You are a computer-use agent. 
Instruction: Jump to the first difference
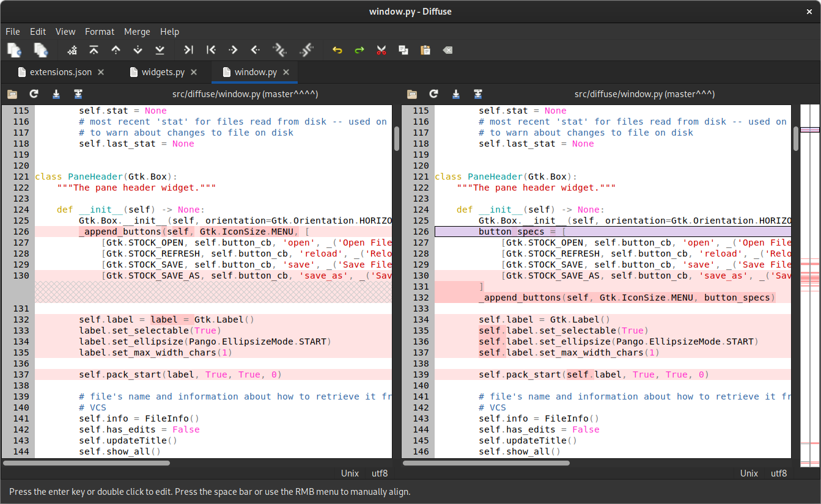[94, 50]
